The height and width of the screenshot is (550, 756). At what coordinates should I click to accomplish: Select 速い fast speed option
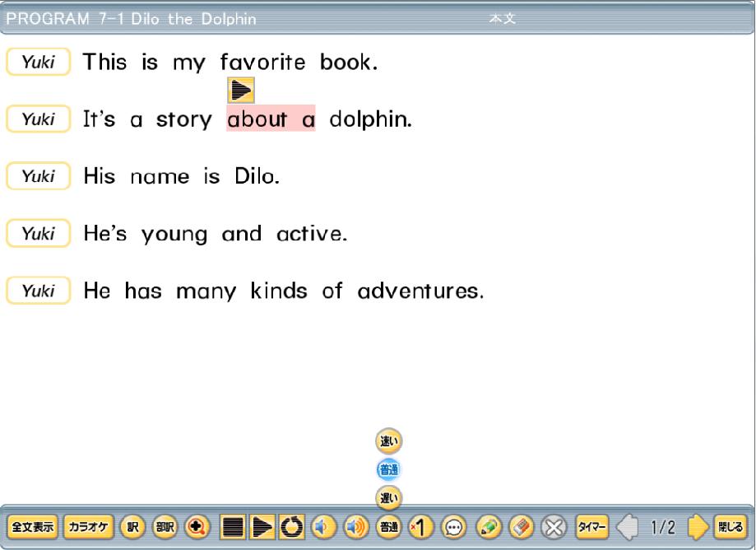click(388, 441)
